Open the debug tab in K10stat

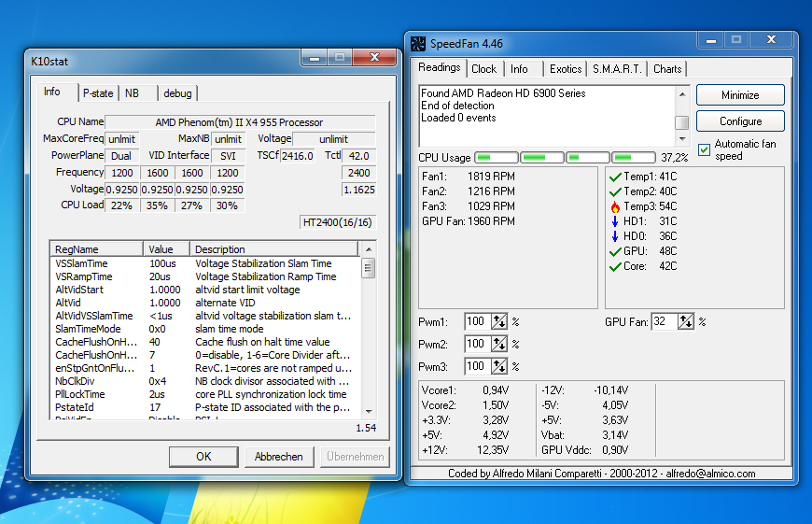[177, 93]
